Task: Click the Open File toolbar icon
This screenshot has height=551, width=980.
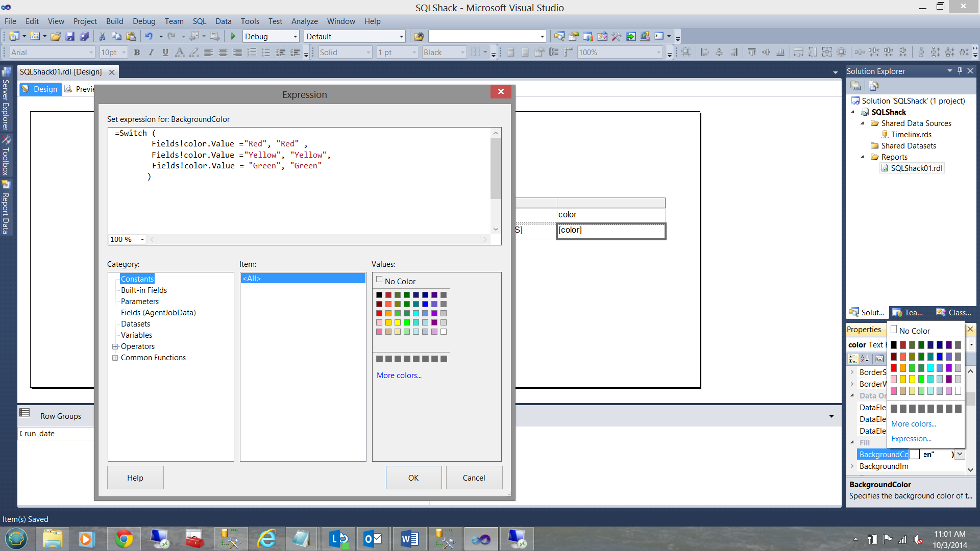Action: pyautogui.click(x=56, y=36)
